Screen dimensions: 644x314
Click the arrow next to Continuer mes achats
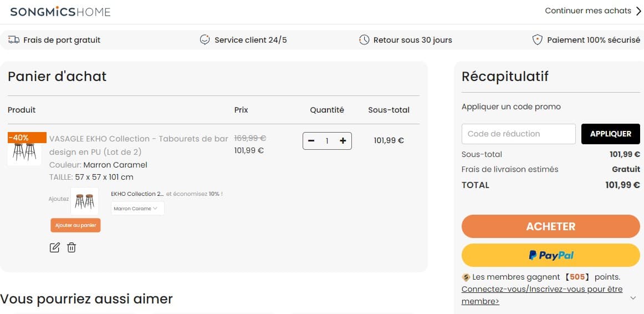click(638, 11)
